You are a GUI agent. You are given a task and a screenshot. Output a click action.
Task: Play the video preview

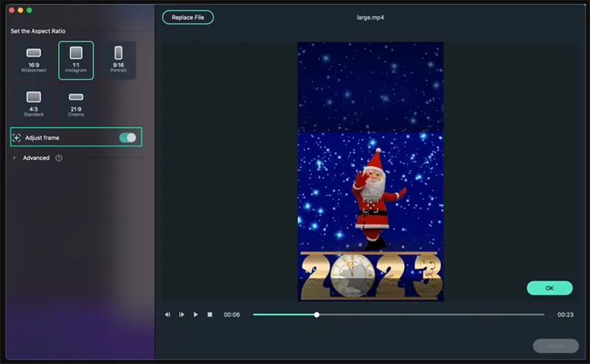195,315
